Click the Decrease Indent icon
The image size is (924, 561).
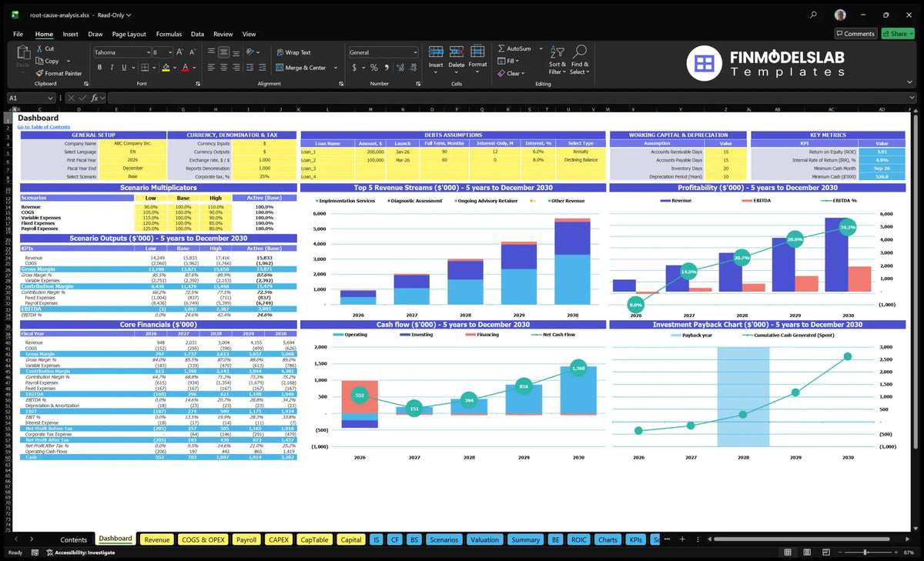tap(249, 68)
